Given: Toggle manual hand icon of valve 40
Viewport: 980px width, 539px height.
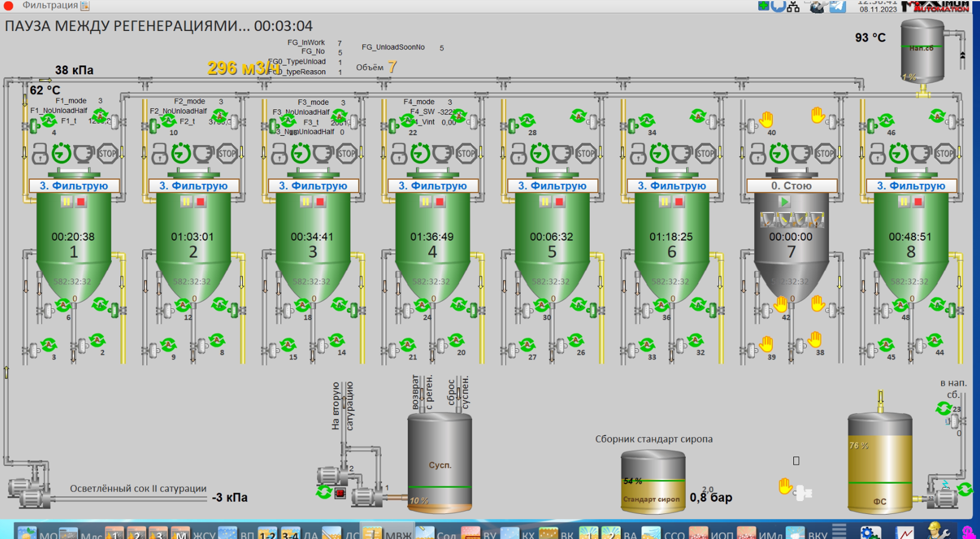Looking at the screenshot, I should [766, 120].
